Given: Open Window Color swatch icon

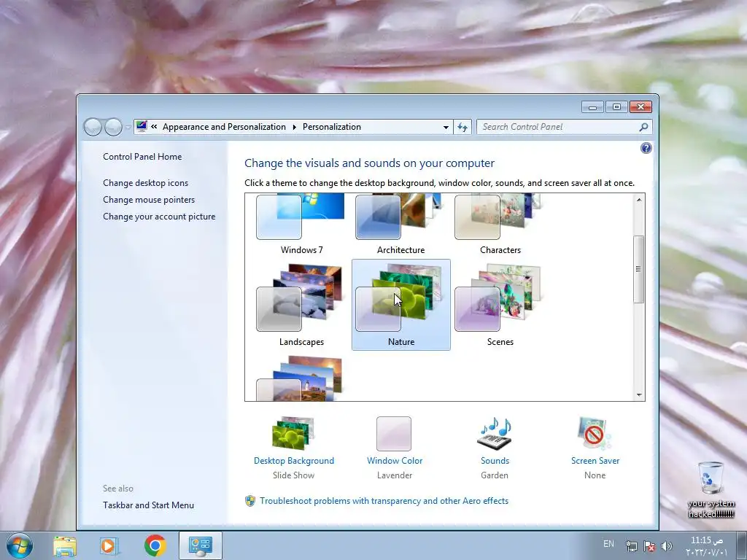Looking at the screenshot, I should [x=394, y=433].
